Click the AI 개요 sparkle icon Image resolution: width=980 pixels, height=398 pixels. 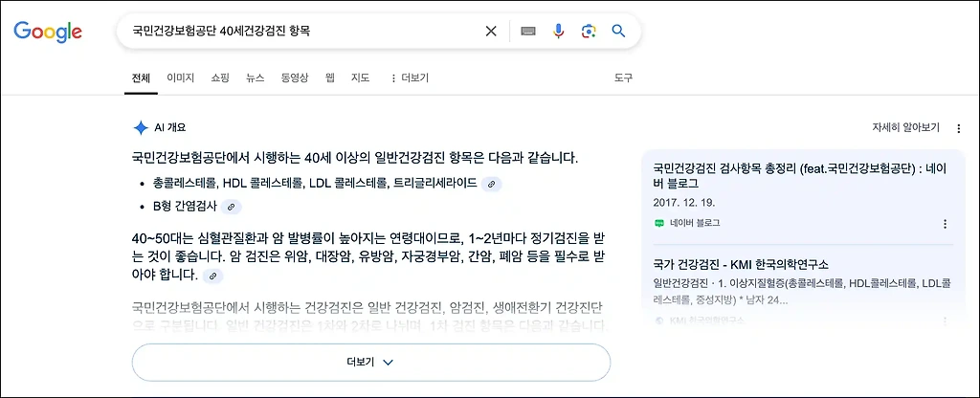(141, 128)
